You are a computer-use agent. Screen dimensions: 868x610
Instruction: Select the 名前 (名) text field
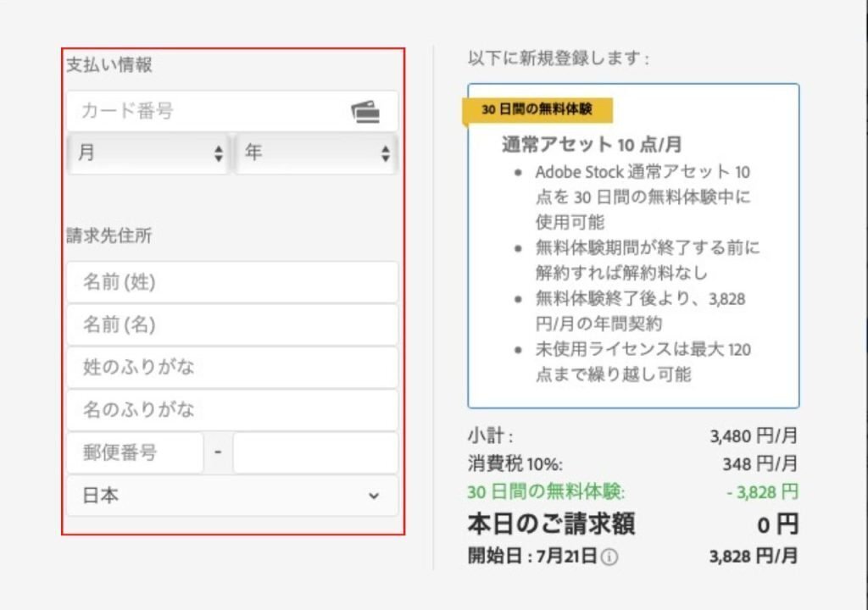coord(231,325)
